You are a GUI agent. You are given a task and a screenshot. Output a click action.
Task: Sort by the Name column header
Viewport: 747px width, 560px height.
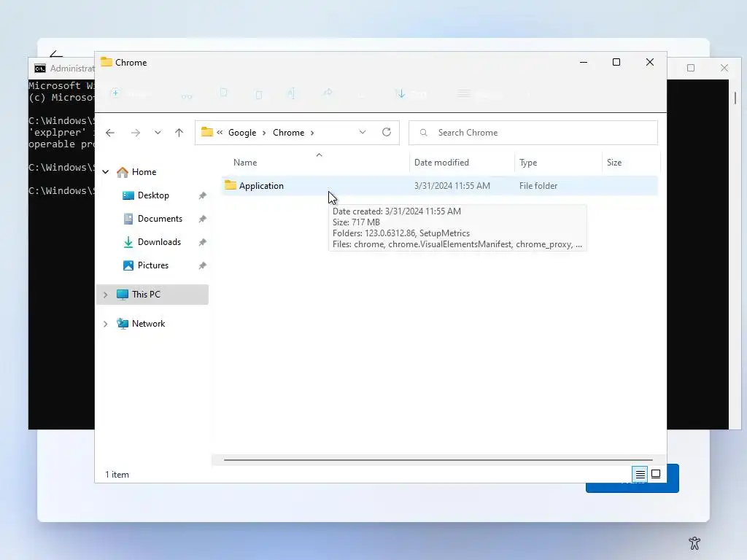245,163
